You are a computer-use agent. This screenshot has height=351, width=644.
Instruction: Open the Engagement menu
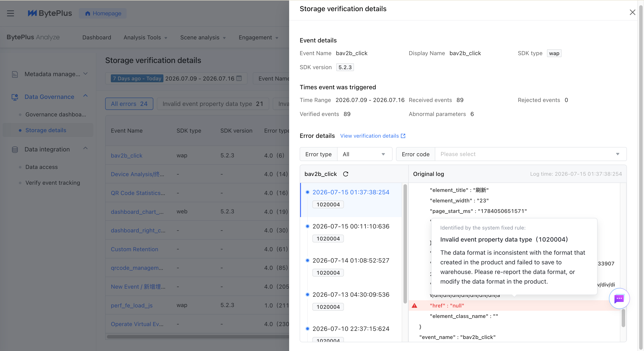pyautogui.click(x=258, y=37)
